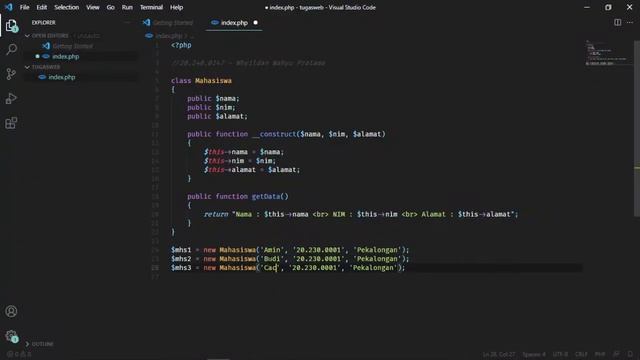
Task: Open the Help menu
Action: (176, 7)
